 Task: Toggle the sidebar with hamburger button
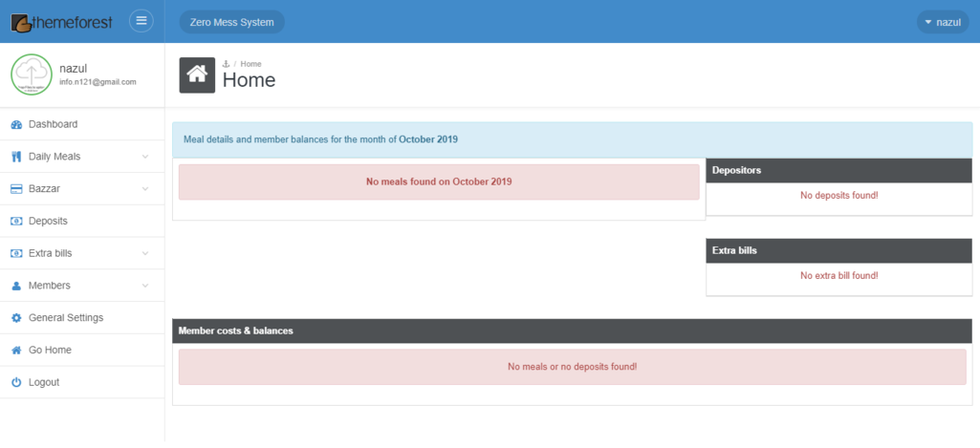click(142, 21)
